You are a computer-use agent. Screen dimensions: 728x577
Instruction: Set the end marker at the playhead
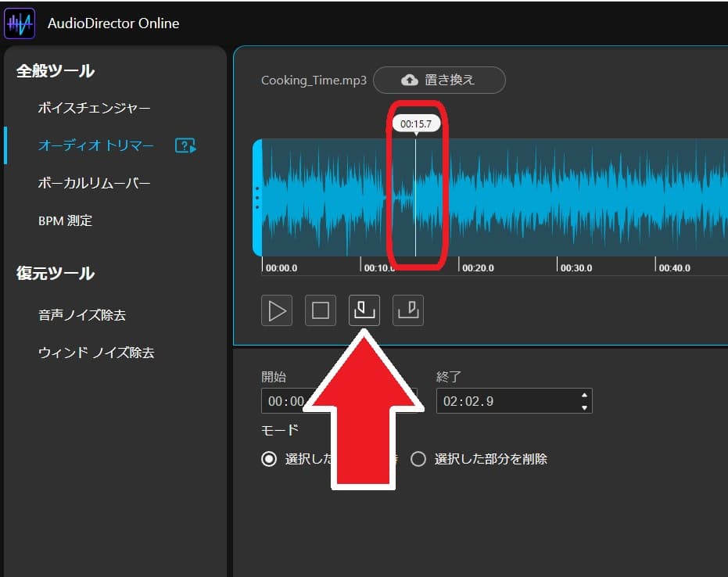coord(407,310)
